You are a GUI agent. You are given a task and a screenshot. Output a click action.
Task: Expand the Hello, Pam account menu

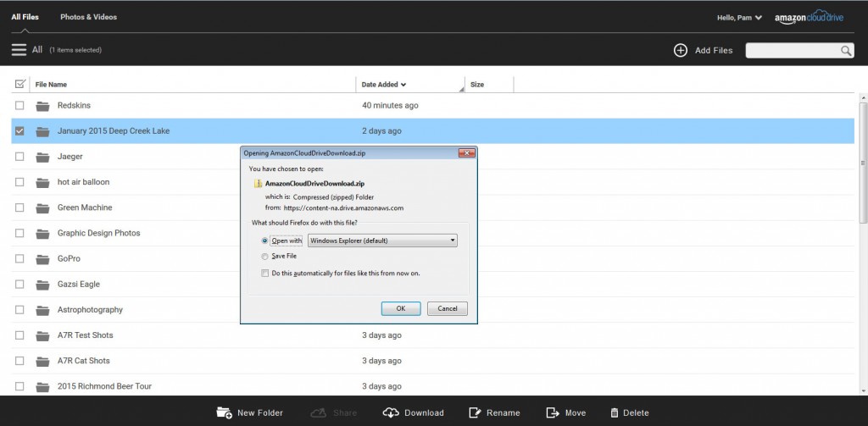click(739, 18)
